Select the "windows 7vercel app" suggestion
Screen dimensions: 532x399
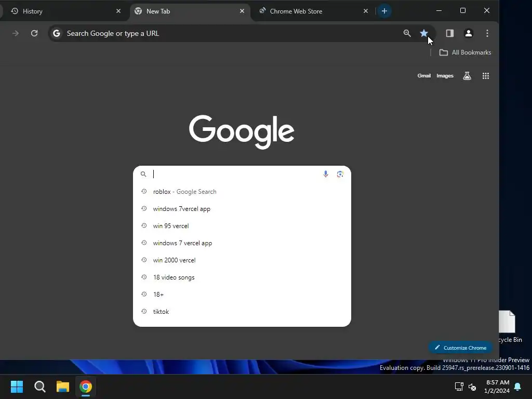coord(242,209)
